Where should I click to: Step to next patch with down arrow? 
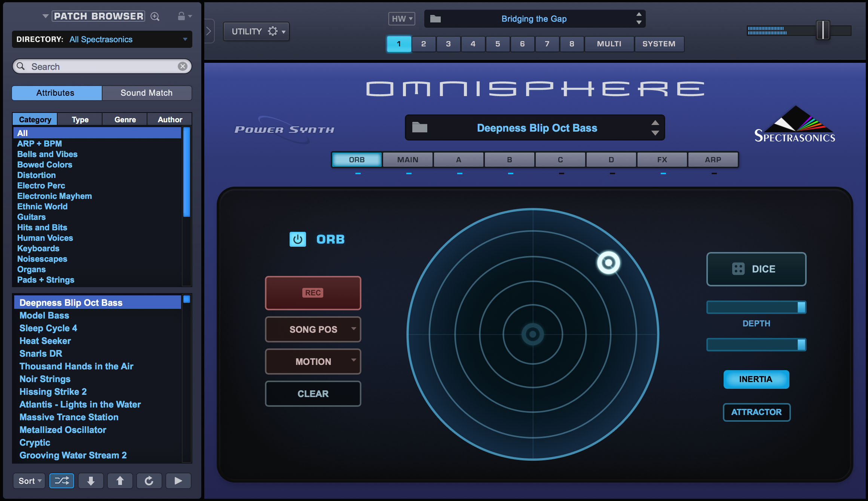point(91,481)
